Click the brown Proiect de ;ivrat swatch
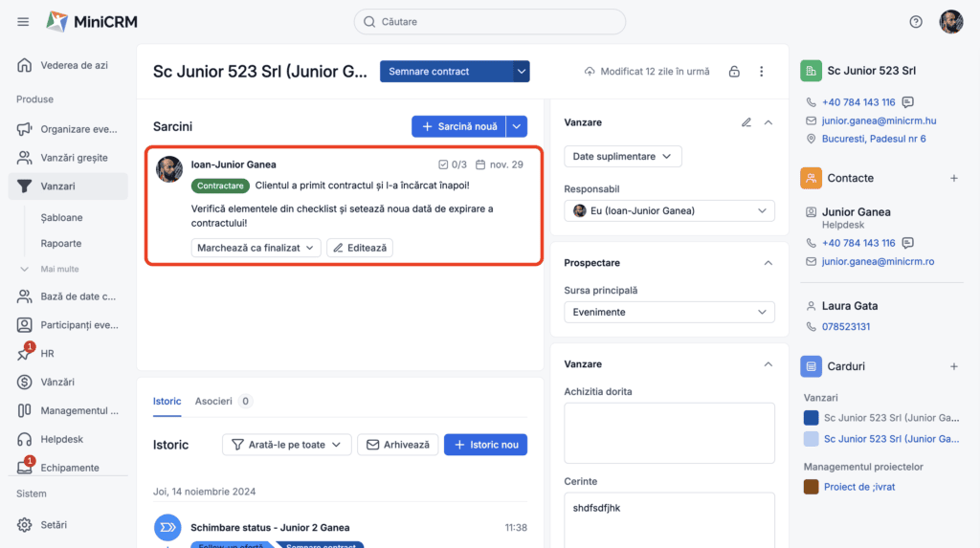The width and height of the screenshot is (980, 548). [811, 487]
